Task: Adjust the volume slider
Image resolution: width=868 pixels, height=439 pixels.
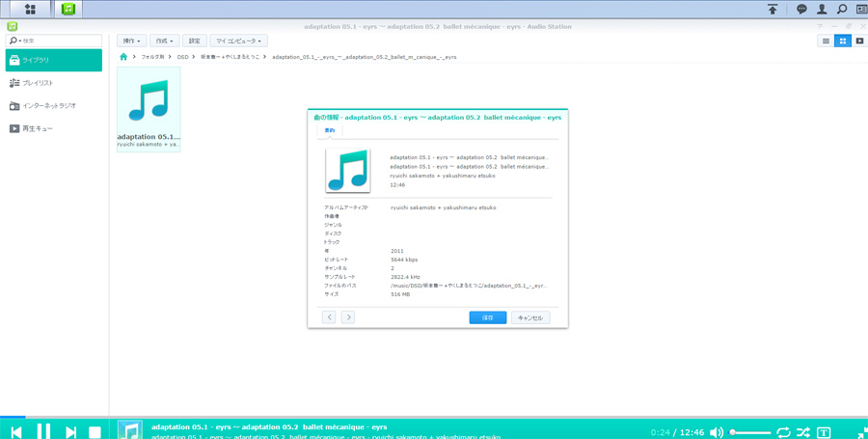Action: click(x=750, y=432)
